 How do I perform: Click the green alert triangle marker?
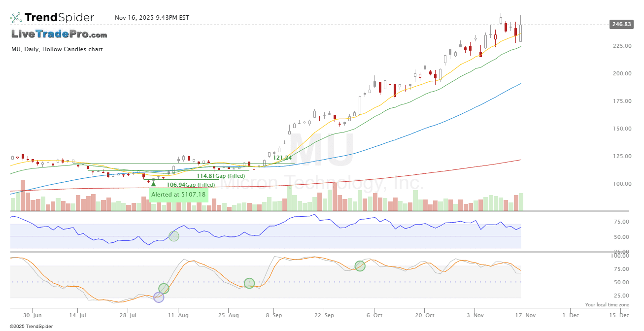153,184
